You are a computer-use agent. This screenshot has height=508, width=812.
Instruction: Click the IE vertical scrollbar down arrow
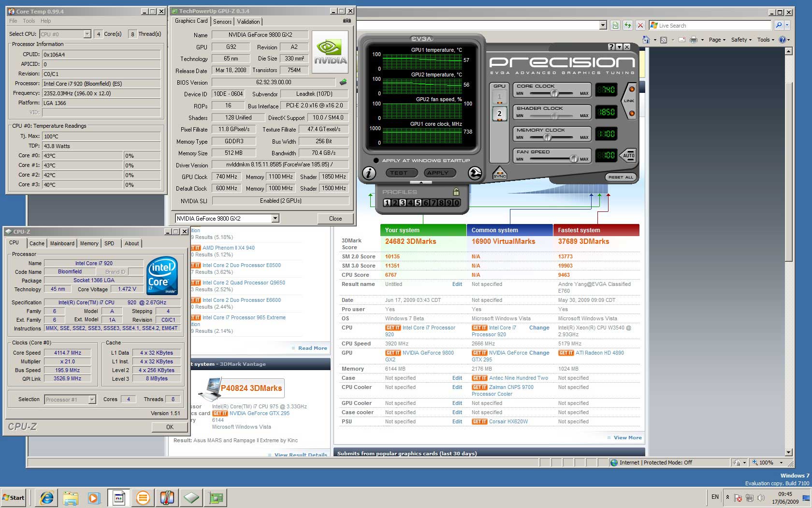(x=789, y=453)
